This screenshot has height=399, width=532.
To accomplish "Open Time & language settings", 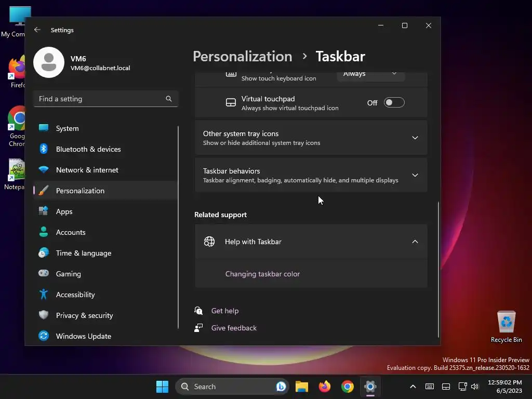I will click(105, 253).
